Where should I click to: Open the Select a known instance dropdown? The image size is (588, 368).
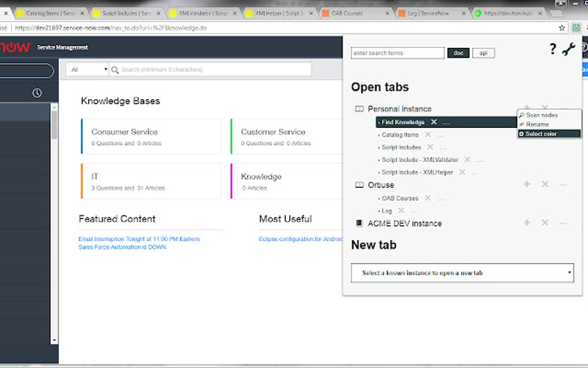461,273
